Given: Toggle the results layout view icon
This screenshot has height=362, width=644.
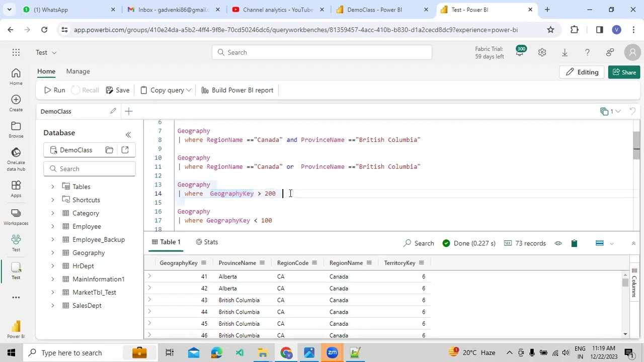Looking at the screenshot, I should [599, 243].
